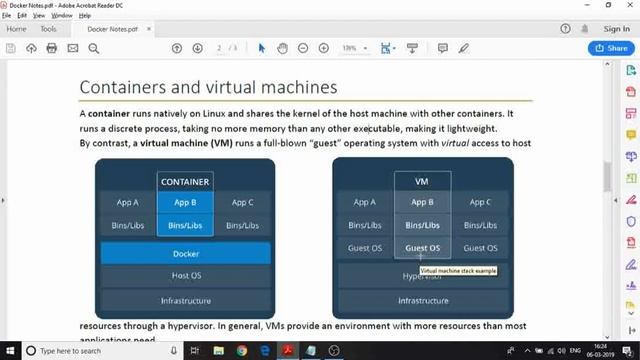Click the Docker block in container diagram

pyautogui.click(x=186, y=253)
